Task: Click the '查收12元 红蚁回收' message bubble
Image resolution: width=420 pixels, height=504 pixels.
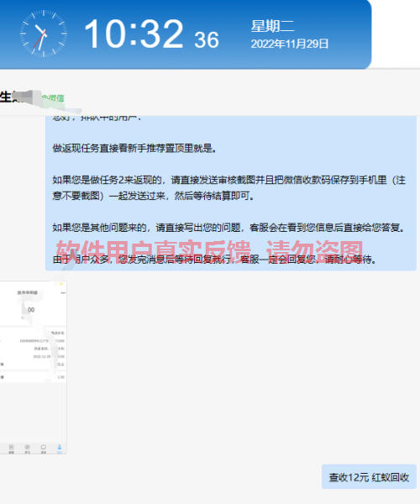Action: pyautogui.click(x=369, y=477)
